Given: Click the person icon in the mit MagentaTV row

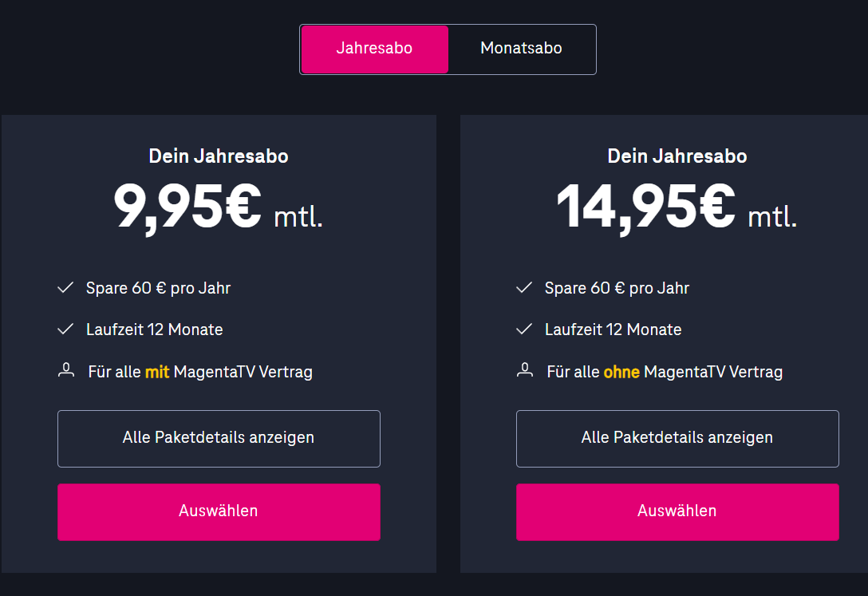Looking at the screenshot, I should [x=66, y=370].
